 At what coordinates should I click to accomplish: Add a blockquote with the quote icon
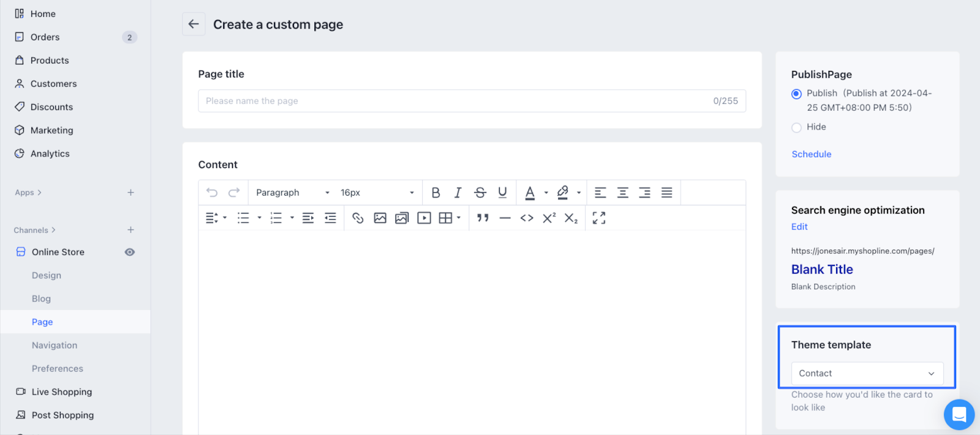[483, 218]
